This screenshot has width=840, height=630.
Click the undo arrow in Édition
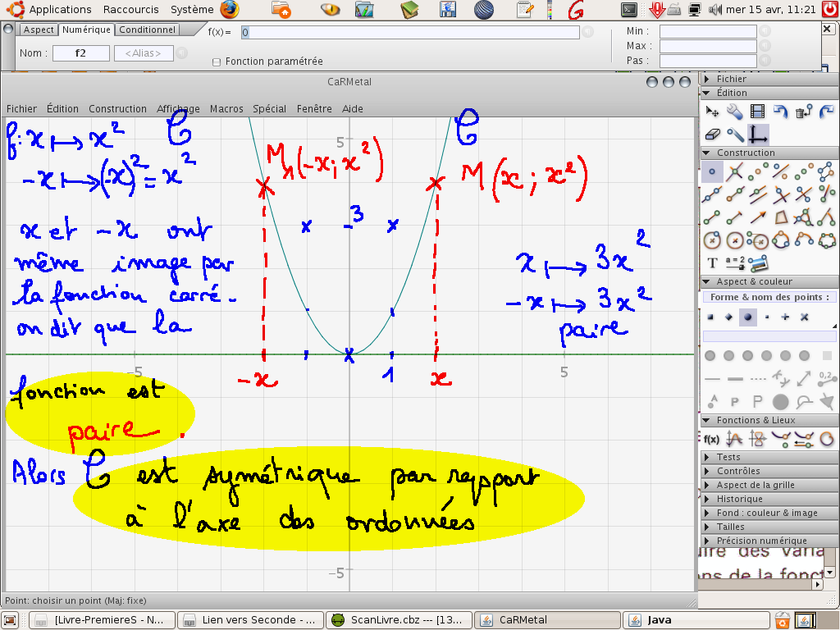(x=781, y=112)
